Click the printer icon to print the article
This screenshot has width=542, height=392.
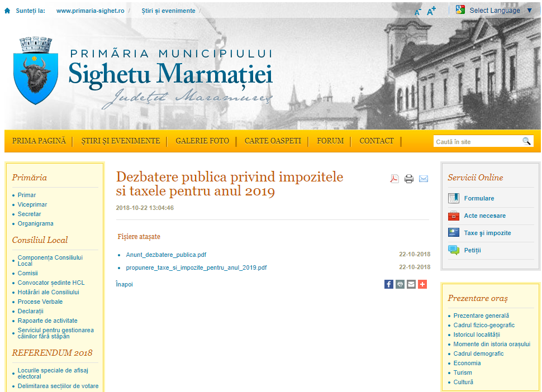click(409, 179)
